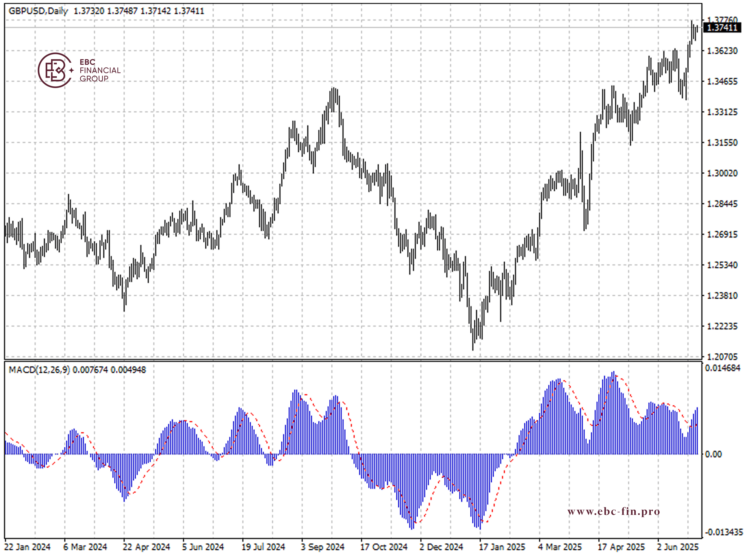Select the 22 Jan 2024 date marker

pos(27,547)
